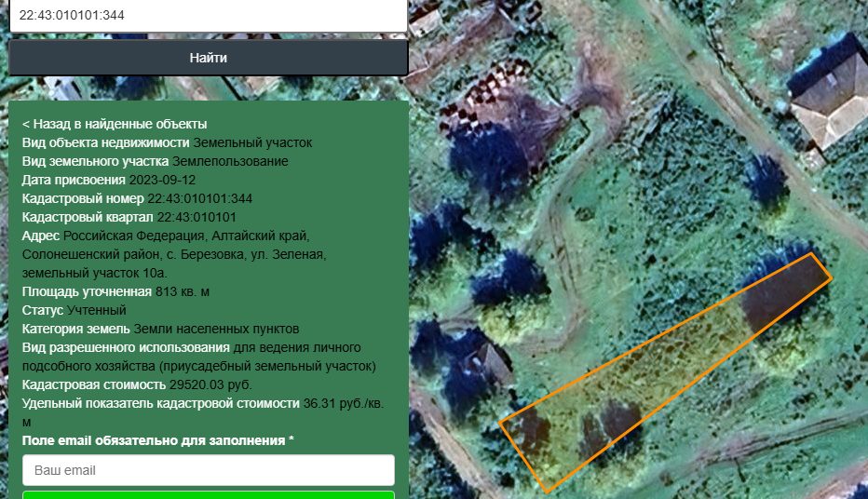The image size is (868, 499).
Task: Click Вид земельного участка Землепользование line
Action: (155, 161)
